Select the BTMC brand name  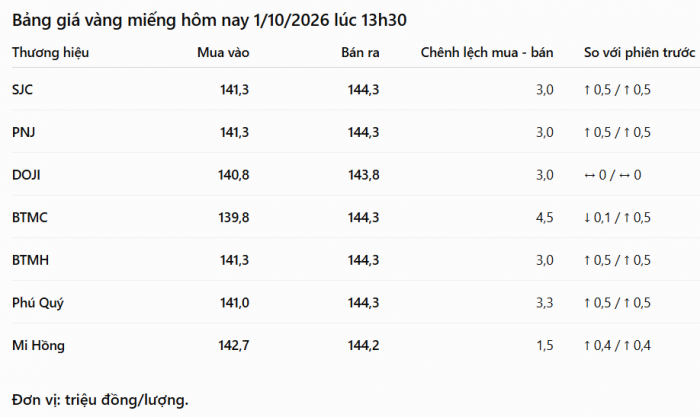(x=30, y=217)
